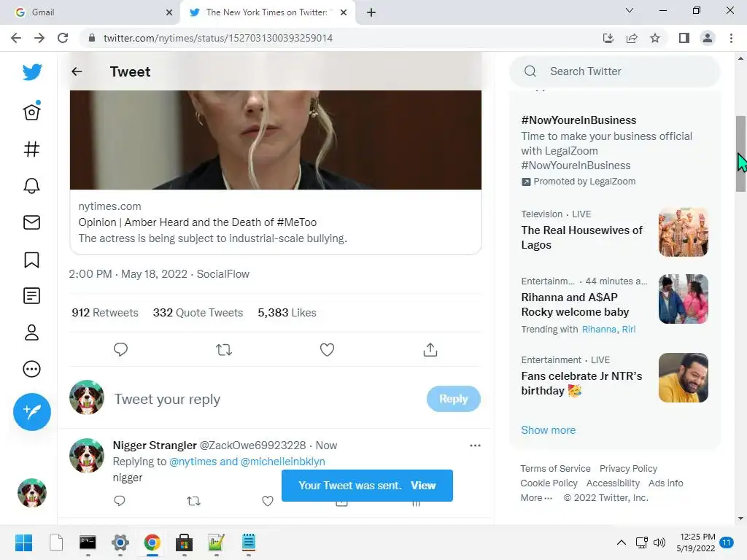Like the @ZackOwe69923228 reply
Screen dimensions: 747x560
(268, 501)
